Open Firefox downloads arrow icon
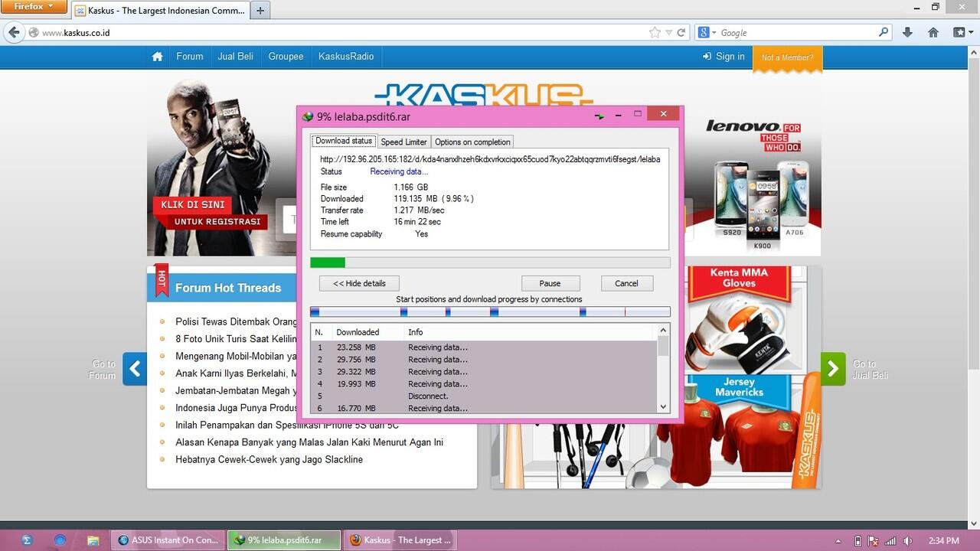This screenshot has height=551, width=980. point(907,33)
